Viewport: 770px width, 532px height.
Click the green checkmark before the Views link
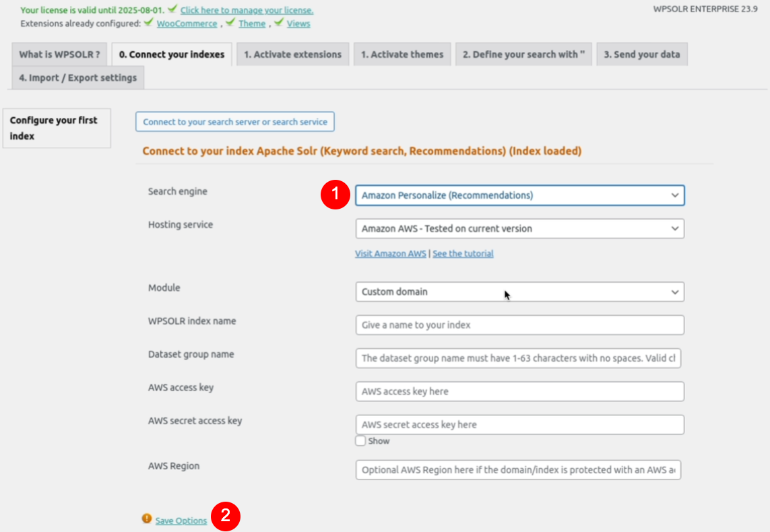279,23
